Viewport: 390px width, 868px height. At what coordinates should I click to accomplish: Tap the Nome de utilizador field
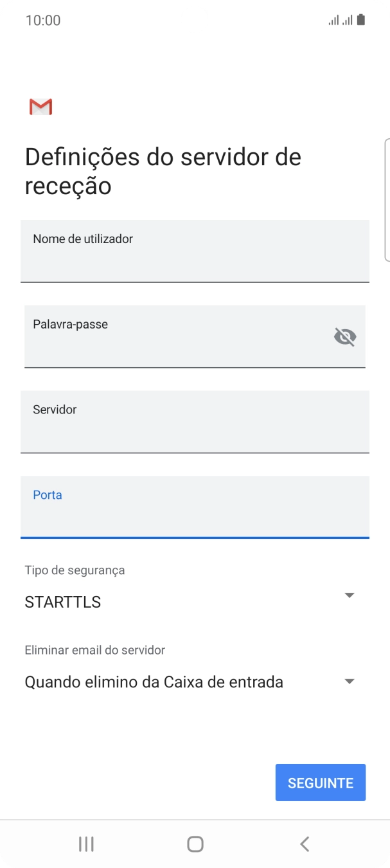(195, 251)
